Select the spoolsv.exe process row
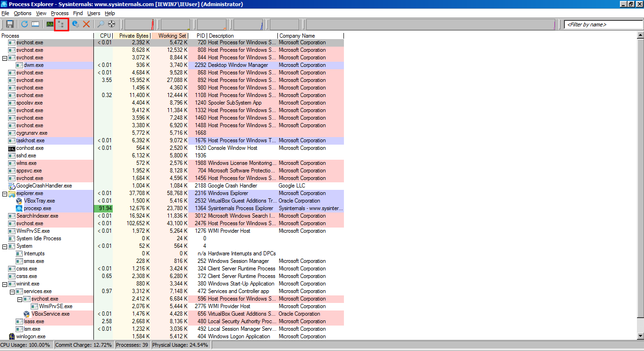This screenshot has height=351, width=644. pos(172,103)
